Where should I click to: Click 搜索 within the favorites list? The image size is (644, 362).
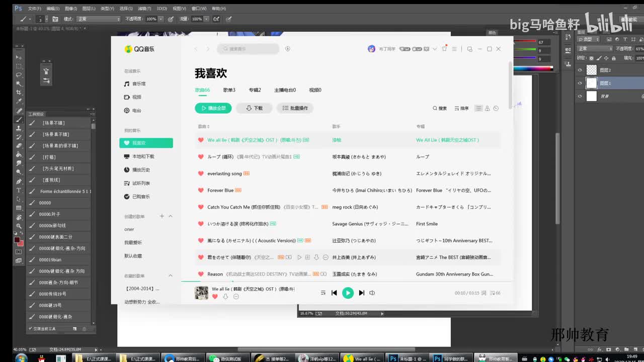(440, 108)
